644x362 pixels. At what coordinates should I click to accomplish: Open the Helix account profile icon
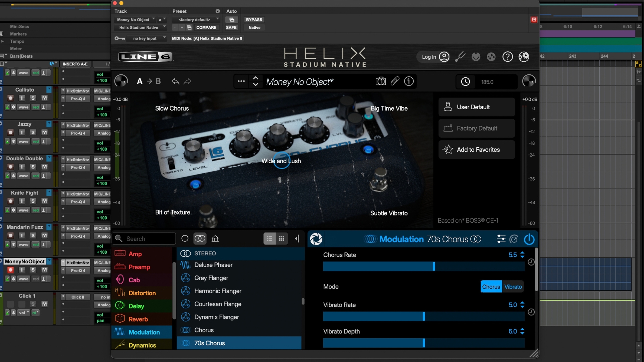tap(444, 57)
